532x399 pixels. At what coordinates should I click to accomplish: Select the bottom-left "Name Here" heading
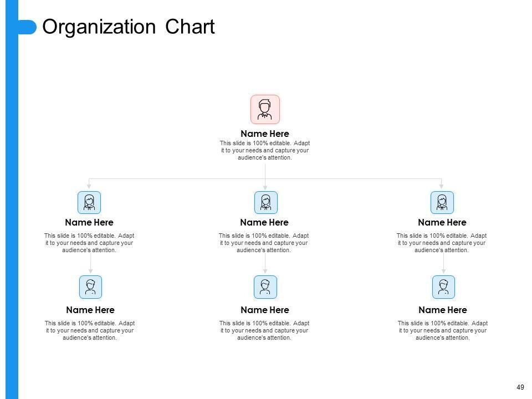90,310
